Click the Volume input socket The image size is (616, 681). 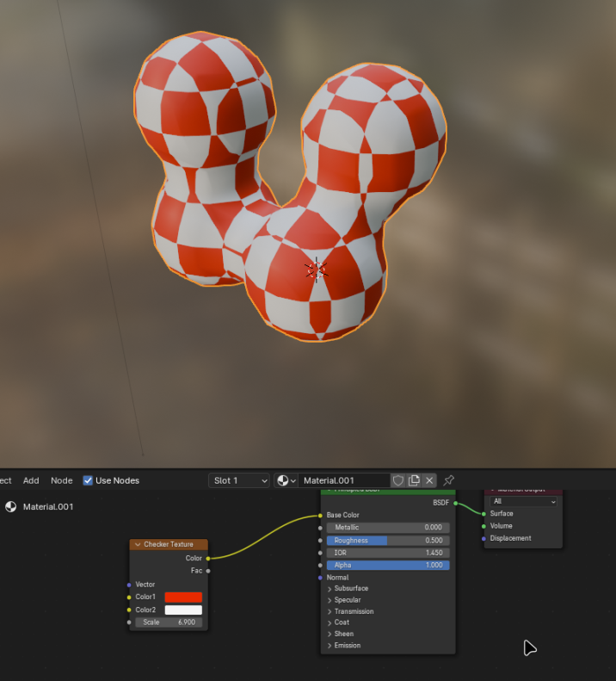tap(484, 526)
